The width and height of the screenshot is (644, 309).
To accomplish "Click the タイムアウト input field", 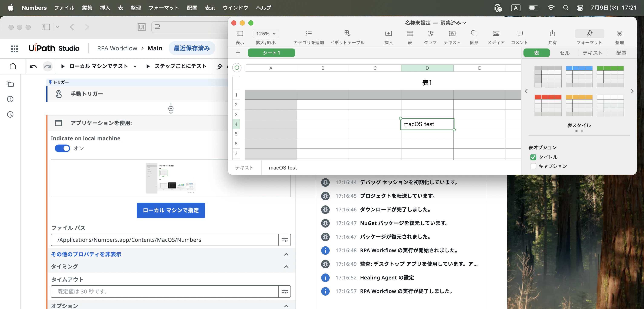I will (x=165, y=291).
